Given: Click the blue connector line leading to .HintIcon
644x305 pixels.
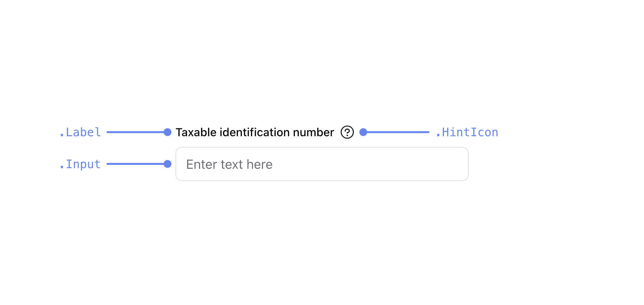Looking at the screenshot, I should click(x=398, y=132).
